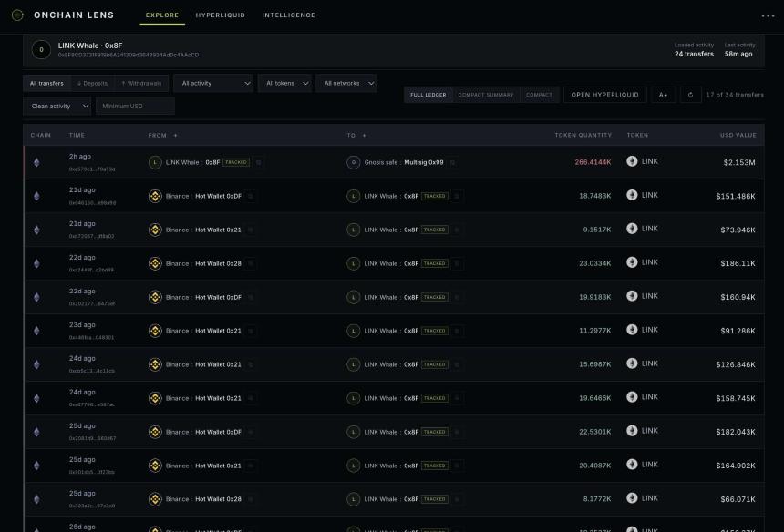This screenshot has width=784, height=532.
Task: Click Binance logo in $66.071K row
Action: 155,499
